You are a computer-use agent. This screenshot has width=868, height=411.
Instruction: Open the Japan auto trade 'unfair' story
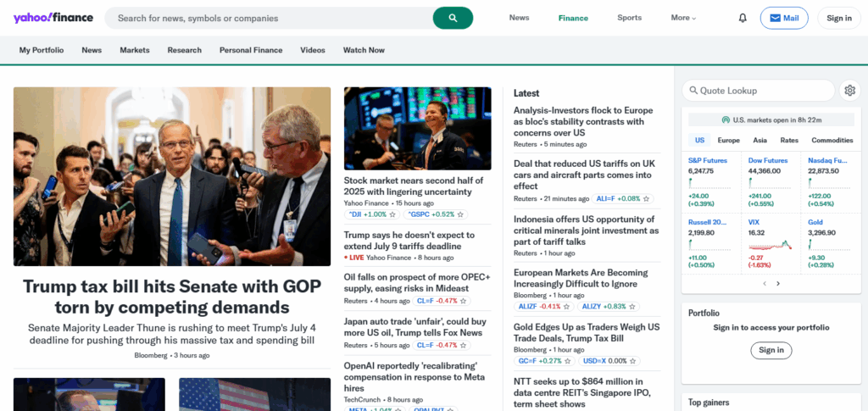pyautogui.click(x=415, y=327)
